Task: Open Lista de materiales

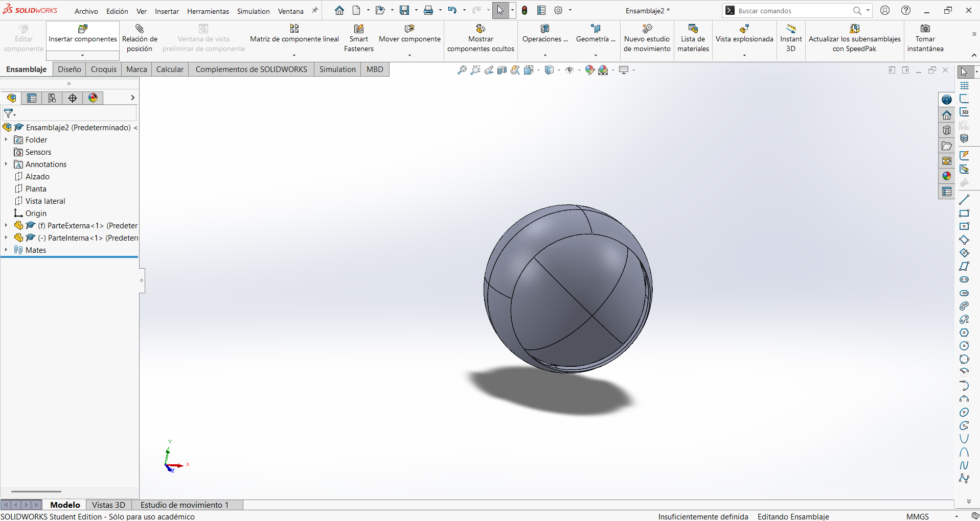Action: click(693, 38)
